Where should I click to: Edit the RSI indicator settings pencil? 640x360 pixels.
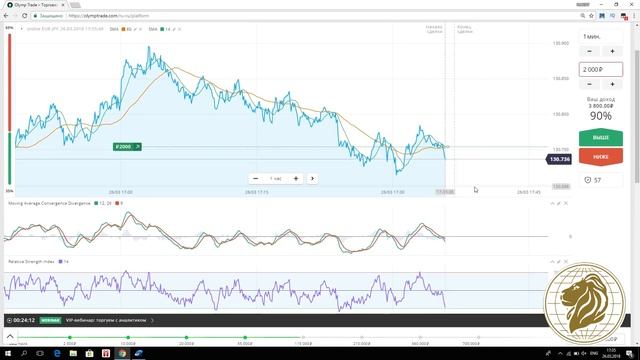[x=559, y=262]
